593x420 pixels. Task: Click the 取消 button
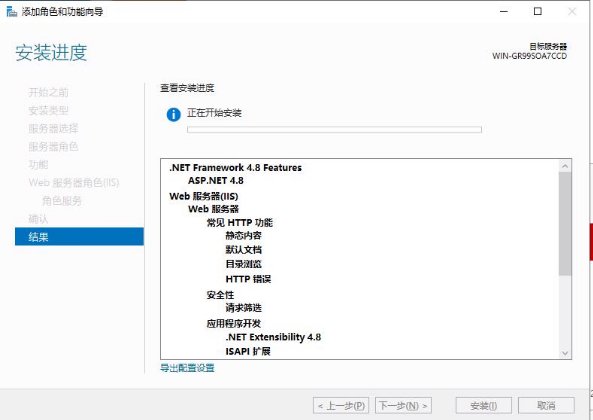tap(546, 406)
